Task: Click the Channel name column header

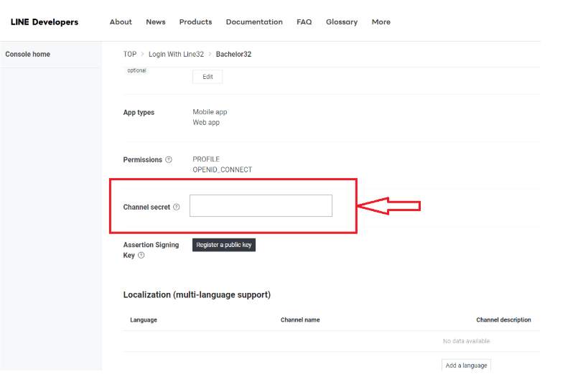Action: coord(300,320)
